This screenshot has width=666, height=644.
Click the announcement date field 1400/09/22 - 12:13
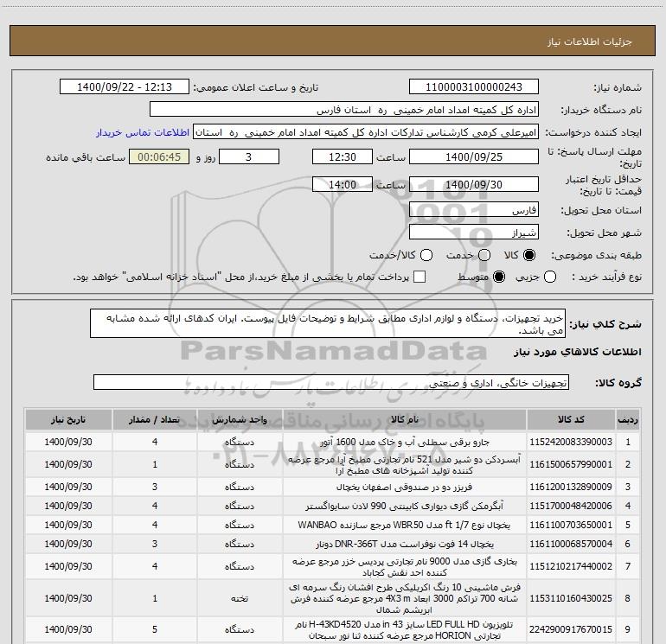tap(125, 87)
